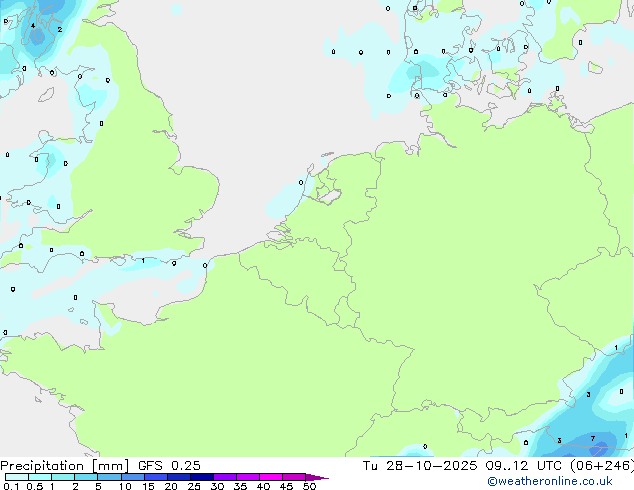This screenshot has height=490, width=634.
Task: Click the magenta swatch between 40 and 45
Action: 271,477
